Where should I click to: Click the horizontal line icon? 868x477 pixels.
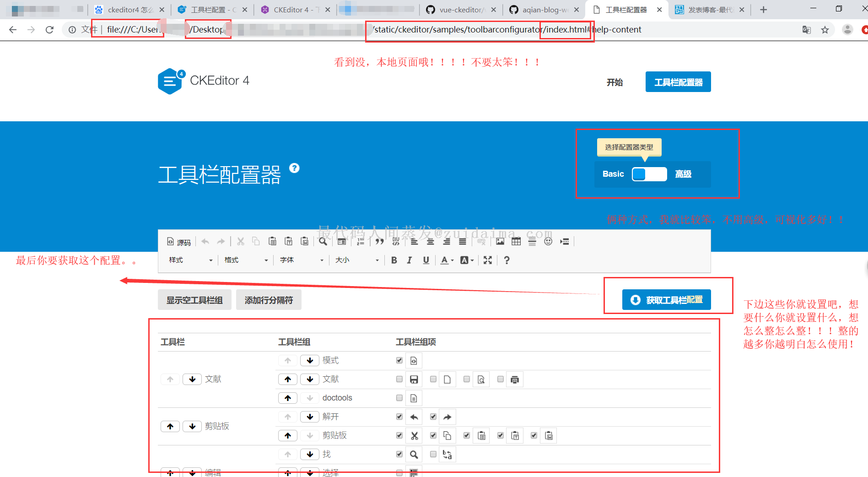click(532, 241)
